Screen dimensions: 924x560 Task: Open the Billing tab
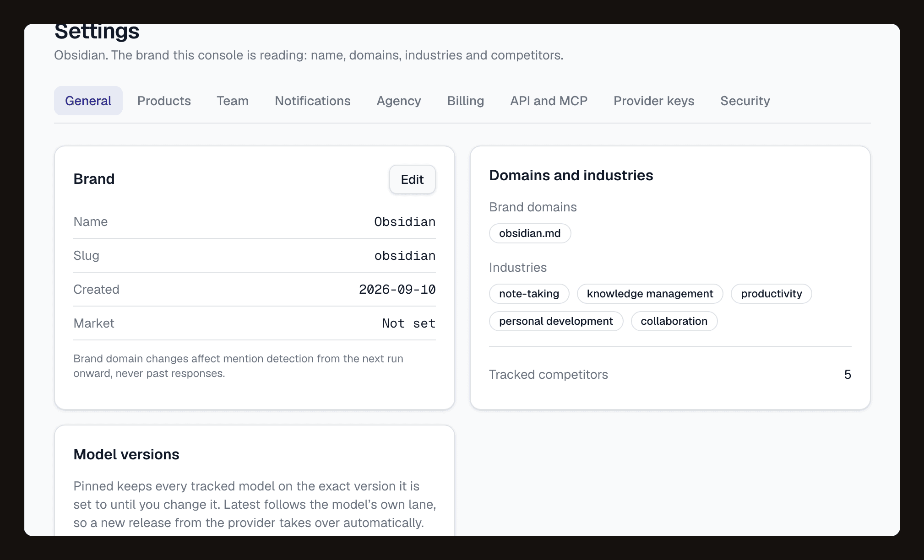point(466,101)
